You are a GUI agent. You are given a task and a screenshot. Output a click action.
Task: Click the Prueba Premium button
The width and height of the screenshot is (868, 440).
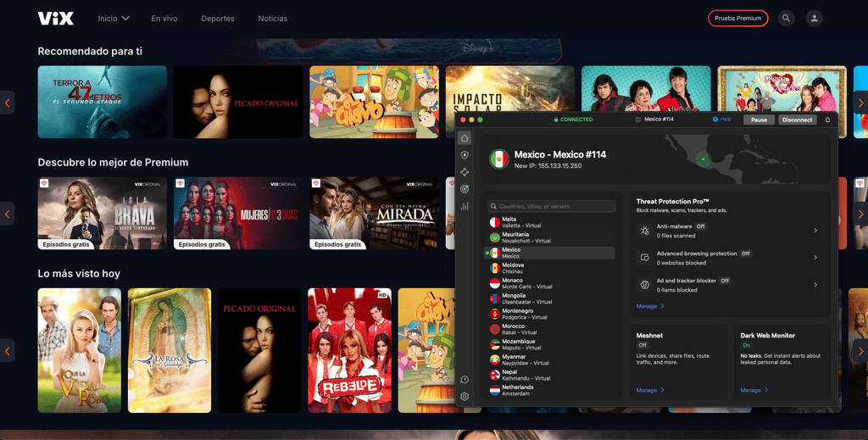tap(738, 19)
